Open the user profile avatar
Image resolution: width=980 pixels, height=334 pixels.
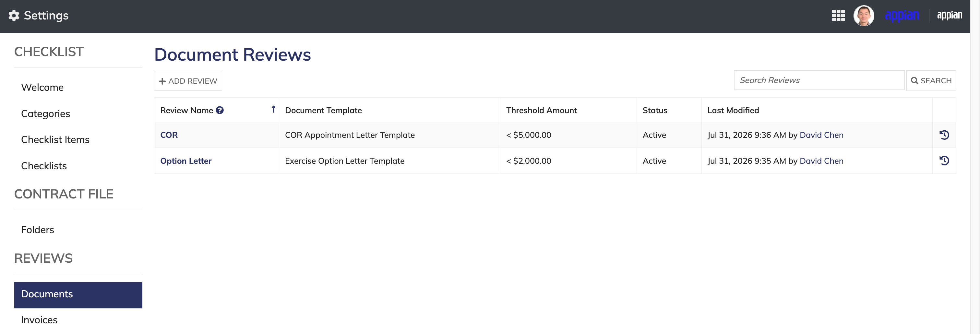(x=864, y=16)
